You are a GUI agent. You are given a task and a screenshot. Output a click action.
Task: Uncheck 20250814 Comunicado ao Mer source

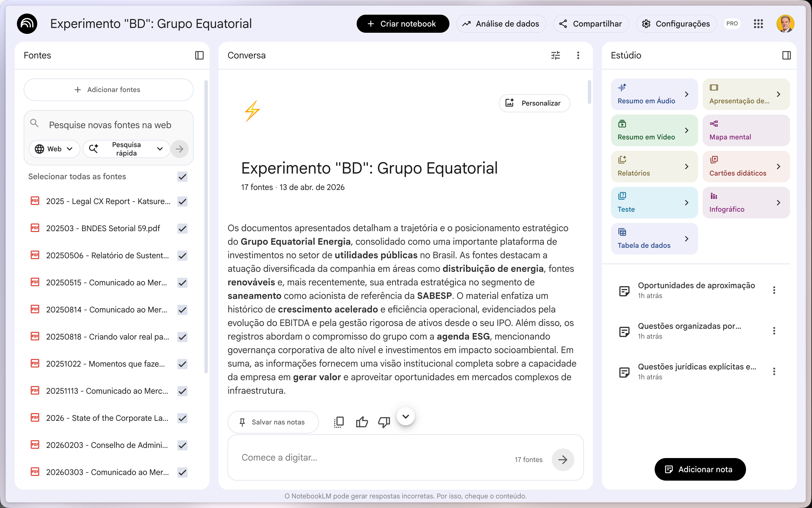[182, 310]
